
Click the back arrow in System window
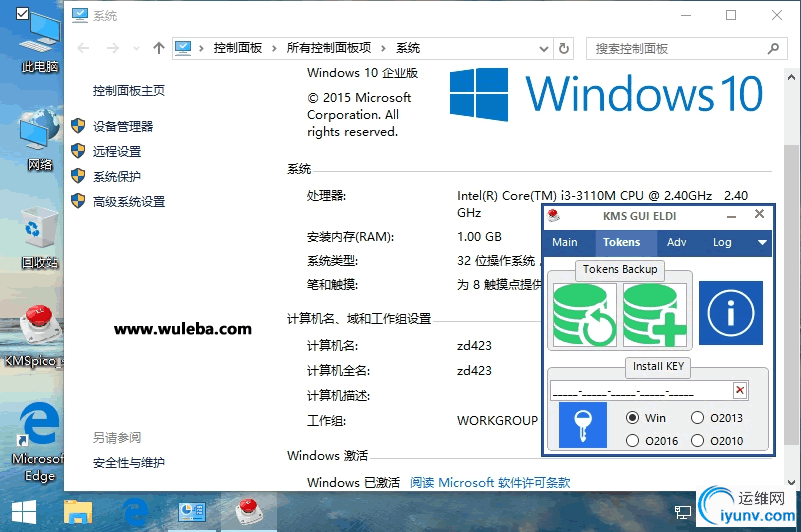83,49
